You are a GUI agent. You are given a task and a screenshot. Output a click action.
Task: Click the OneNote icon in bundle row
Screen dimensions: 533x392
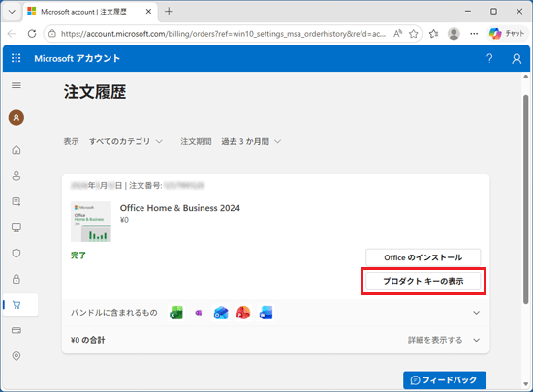point(199,313)
